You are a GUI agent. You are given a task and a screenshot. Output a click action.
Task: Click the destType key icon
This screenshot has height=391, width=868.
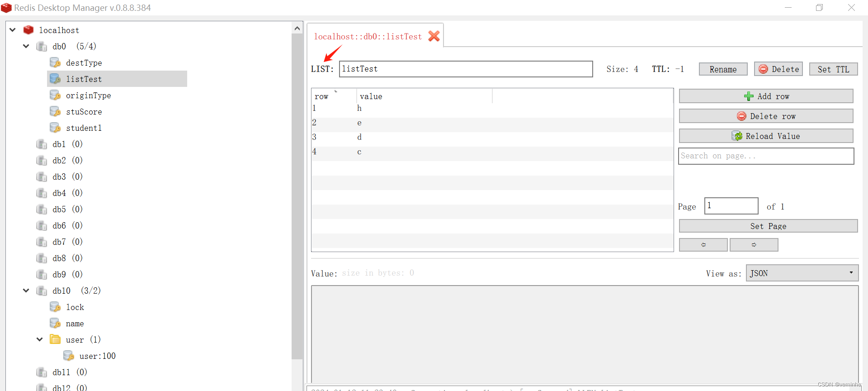[x=55, y=62]
